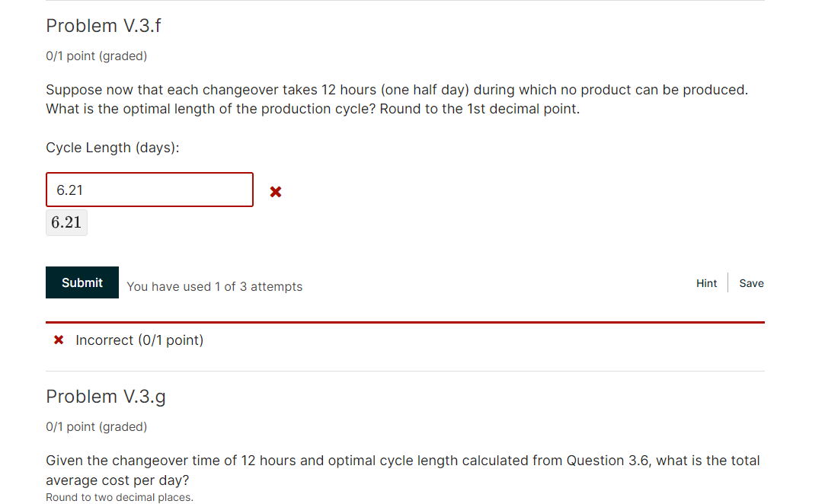Open the Hint for this problem
The height and width of the screenshot is (504, 825).
(x=706, y=282)
